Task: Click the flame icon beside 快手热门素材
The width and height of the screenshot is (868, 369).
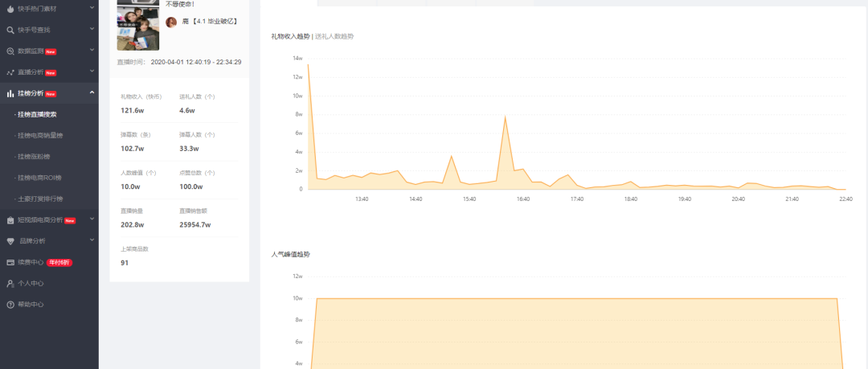Action: click(10, 9)
